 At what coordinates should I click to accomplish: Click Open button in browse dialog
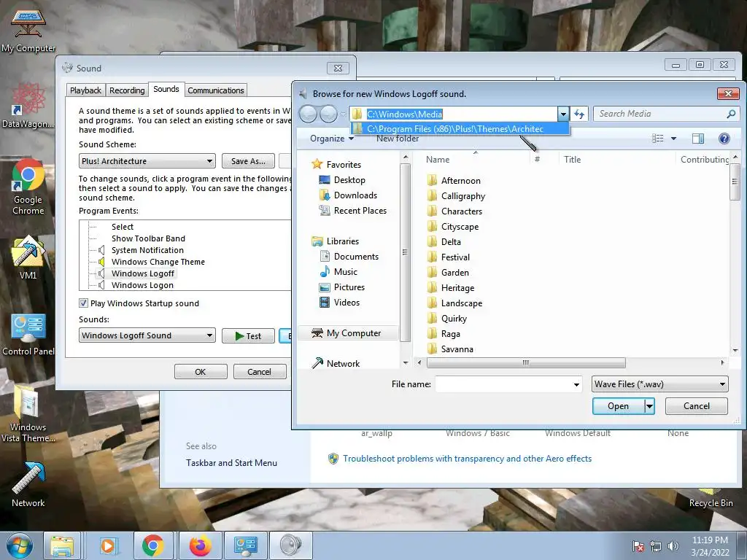pyautogui.click(x=619, y=406)
